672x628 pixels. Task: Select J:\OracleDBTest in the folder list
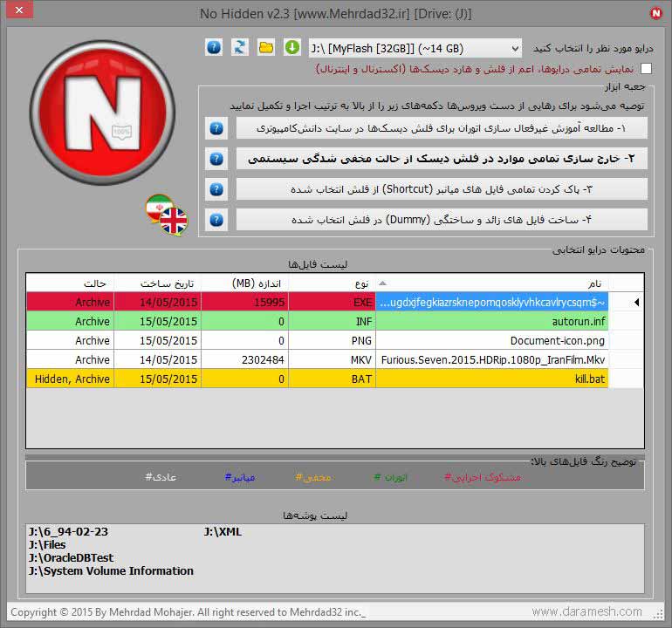(x=71, y=558)
